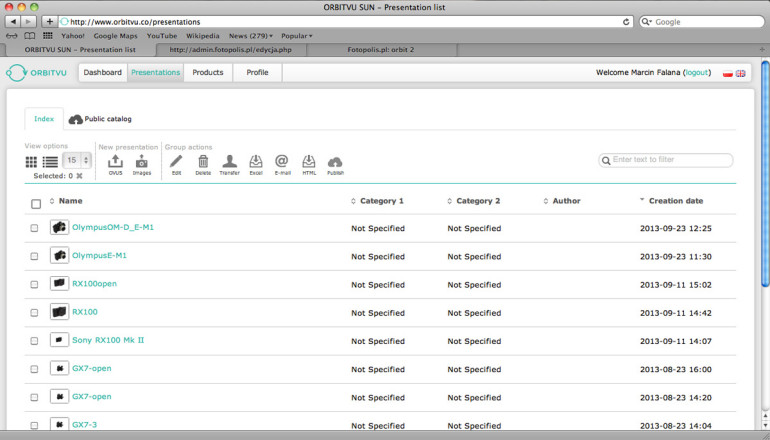Screen dimensions: 770x440
Task: Expand the Popular bookmarks menu
Action: pos(297,36)
